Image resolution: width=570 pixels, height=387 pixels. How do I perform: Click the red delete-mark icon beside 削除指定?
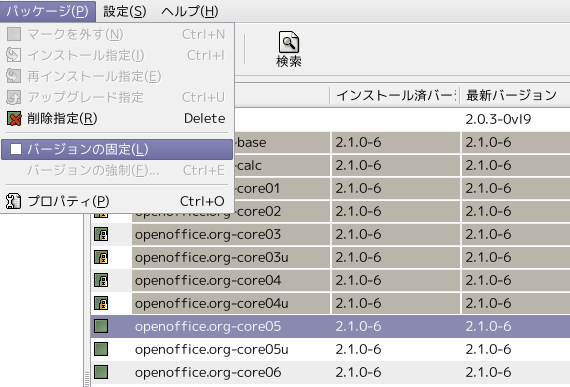14,118
